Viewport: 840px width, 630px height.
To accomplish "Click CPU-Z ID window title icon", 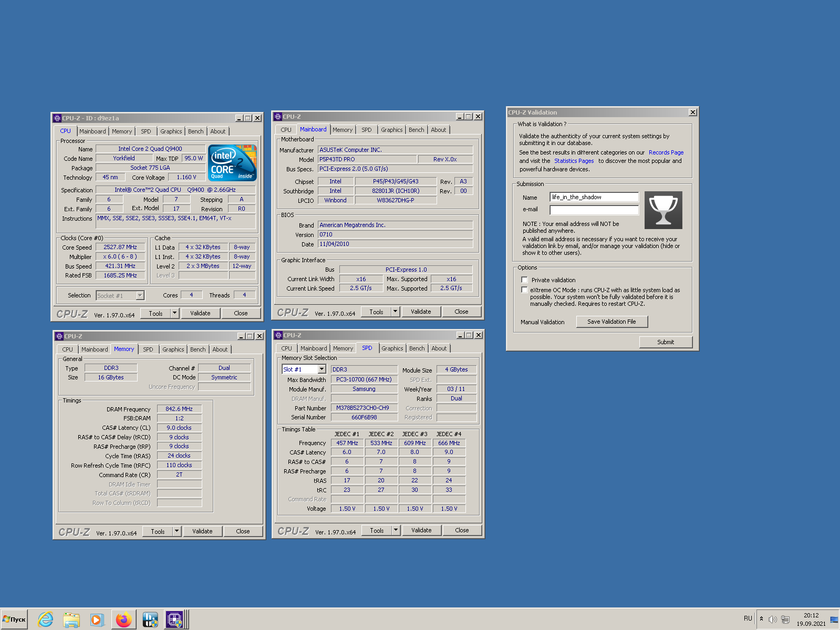I will pos(57,118).
